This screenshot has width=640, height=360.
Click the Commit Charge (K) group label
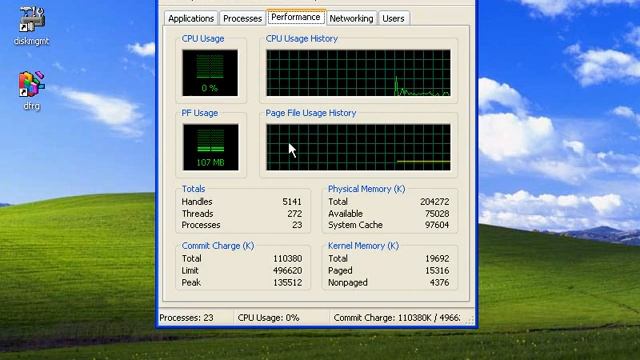coord(218,246)
